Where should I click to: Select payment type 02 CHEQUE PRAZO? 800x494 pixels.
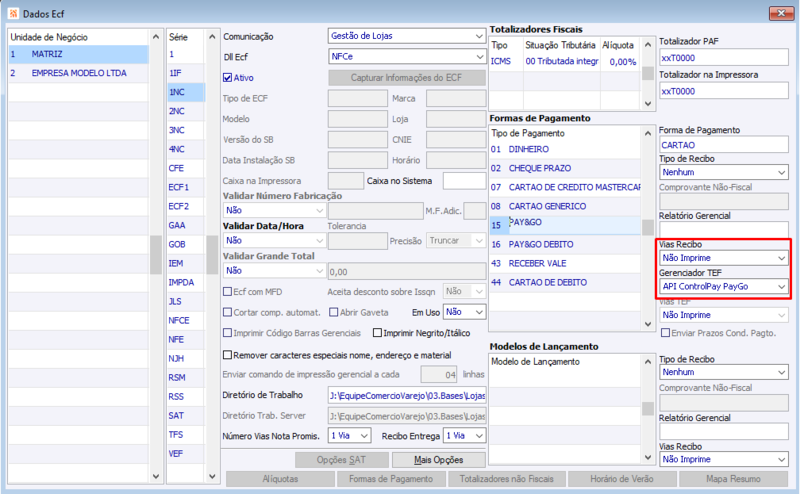tap(565, 168)
